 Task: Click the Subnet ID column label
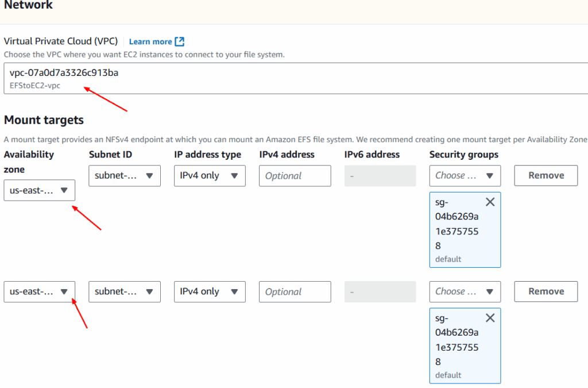pos(110,155)
